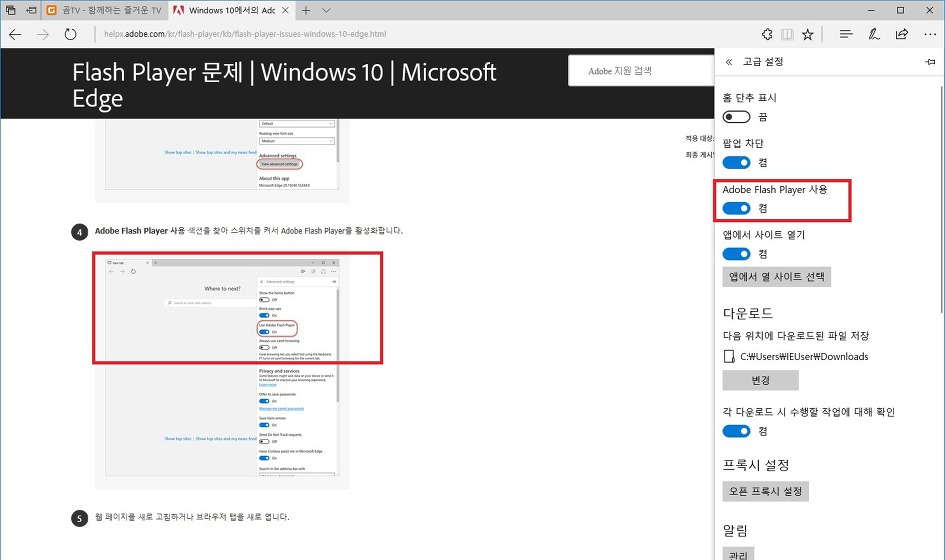The height and width of the screenshot is (560, 945).
Task: Pin the settings pane
Action: coord(930,62)
